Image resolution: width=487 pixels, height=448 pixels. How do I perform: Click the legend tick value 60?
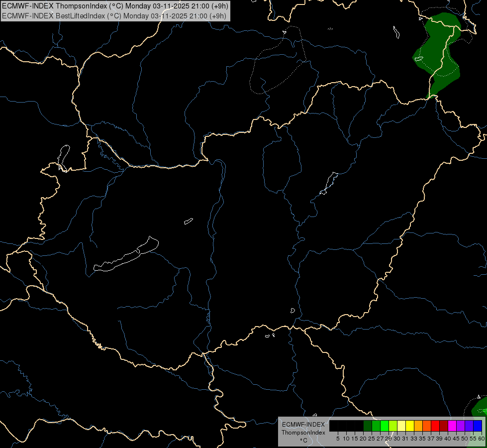click(482, 439)
